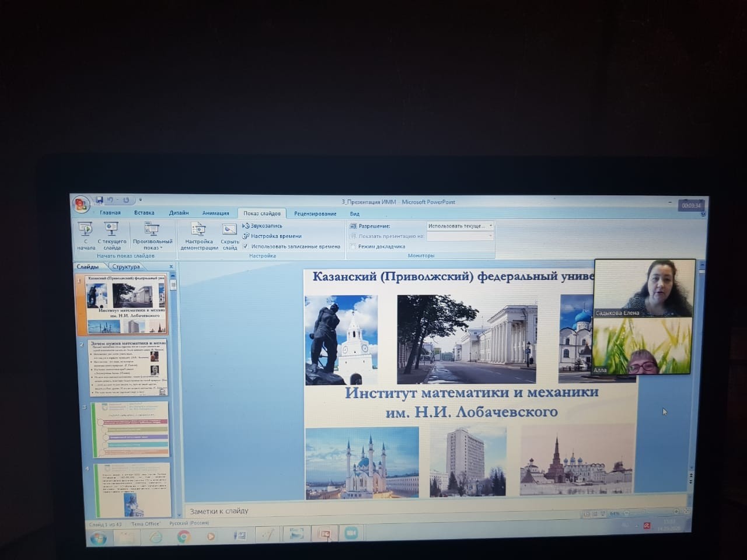Switch to Normal view in status bar

coord(587,514)
